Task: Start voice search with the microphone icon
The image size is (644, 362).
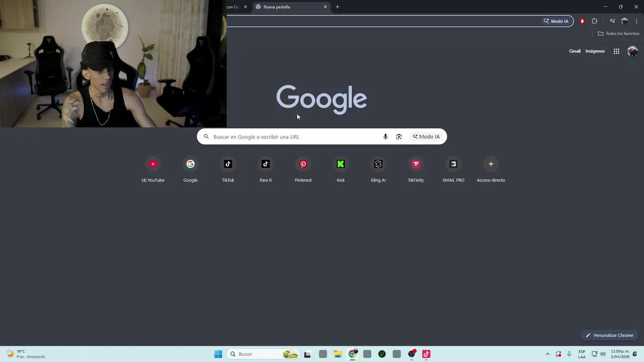Action: pyautogui.click(x=385, y=137)
